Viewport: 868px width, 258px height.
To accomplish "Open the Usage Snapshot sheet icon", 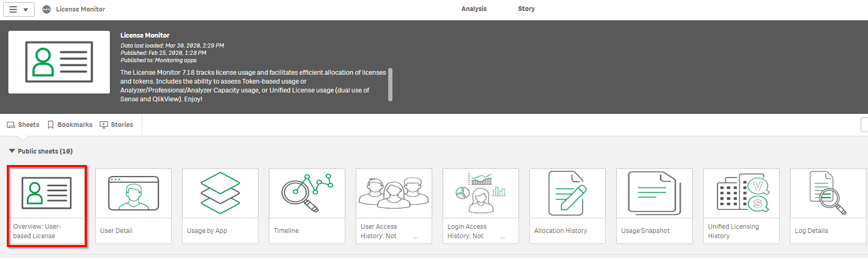I will point(655,193).
